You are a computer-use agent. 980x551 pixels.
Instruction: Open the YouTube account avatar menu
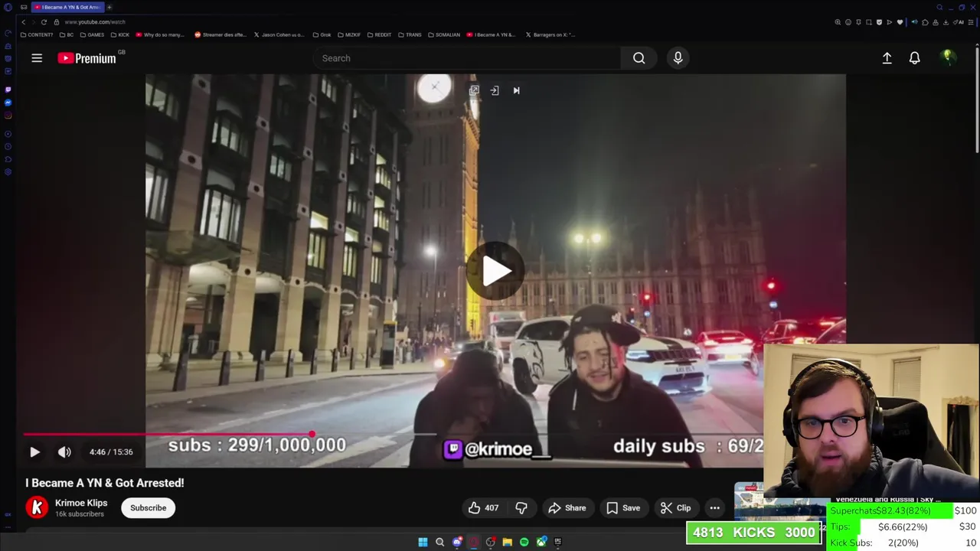947,57
